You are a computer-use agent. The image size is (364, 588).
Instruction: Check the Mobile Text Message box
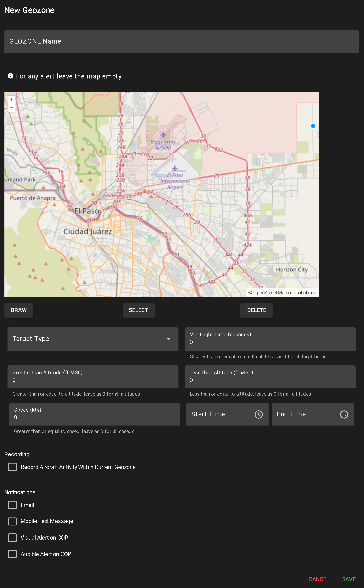[x=12, y=521]
